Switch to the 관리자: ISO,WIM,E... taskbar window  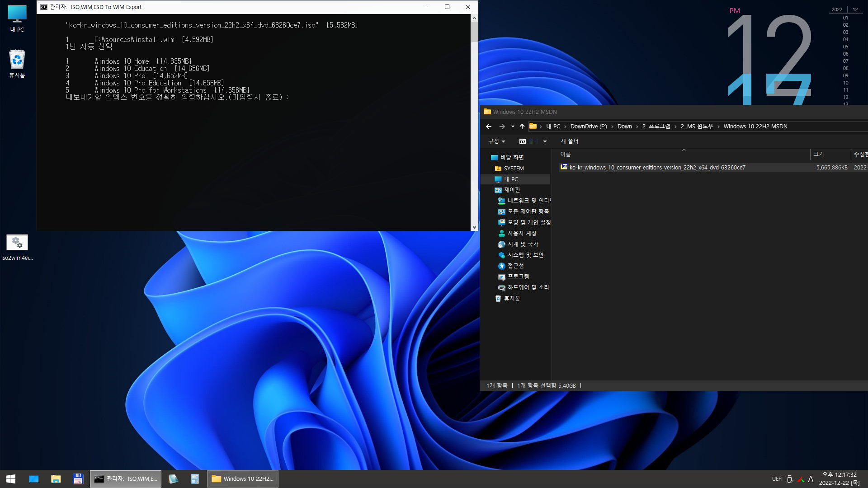coord(126,479)
